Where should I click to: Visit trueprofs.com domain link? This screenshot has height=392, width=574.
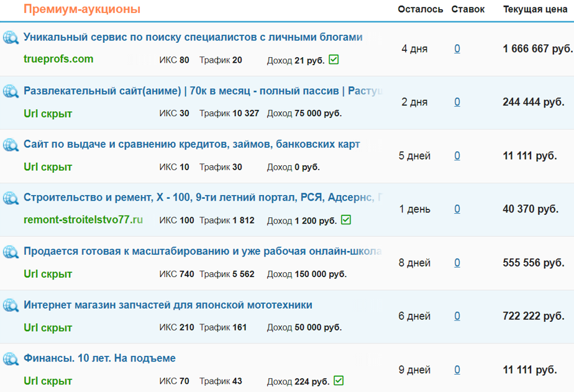pos(58,59)
